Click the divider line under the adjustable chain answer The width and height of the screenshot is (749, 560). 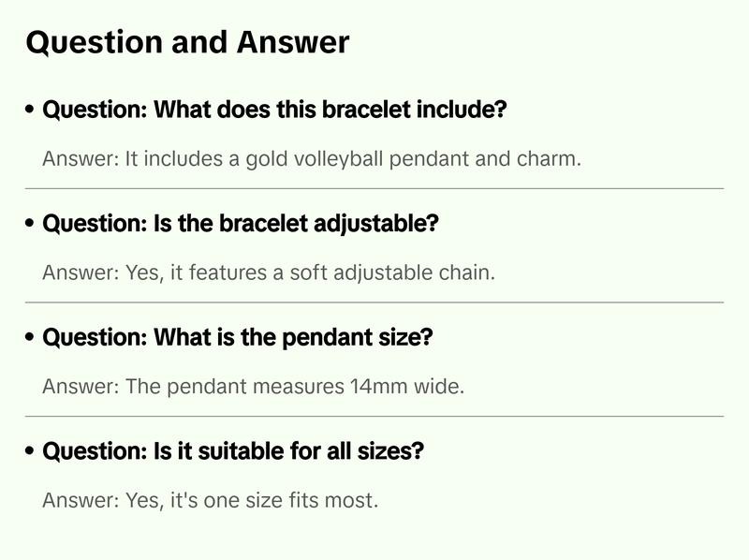[374, 302]
